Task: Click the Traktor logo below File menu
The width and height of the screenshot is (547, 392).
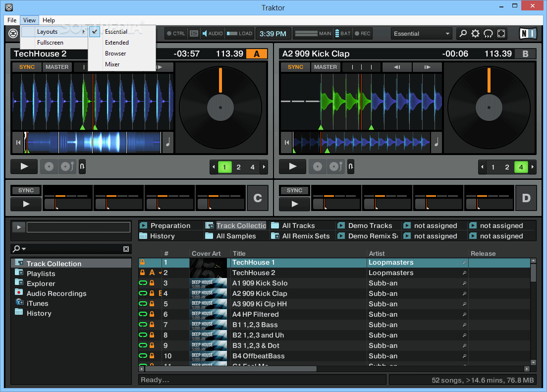Action: 13,34
